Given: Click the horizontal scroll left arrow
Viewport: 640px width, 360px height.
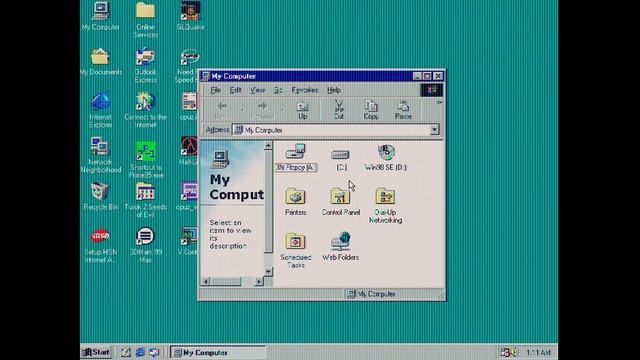Looking at the screenshot, I should click(x=206, y=281).
